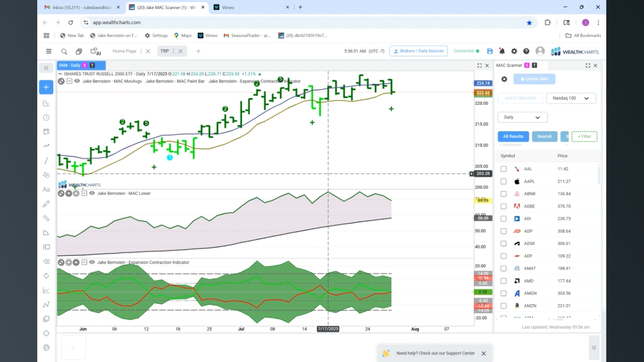
Task: Collapse the Expansion Contraction Indicator pane
Action: [85, 262]
